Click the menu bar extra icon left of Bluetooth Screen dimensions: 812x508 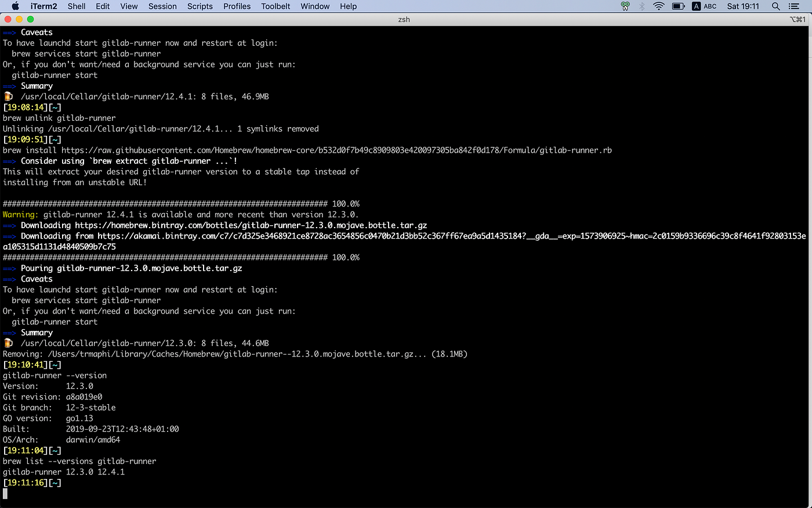625,6
